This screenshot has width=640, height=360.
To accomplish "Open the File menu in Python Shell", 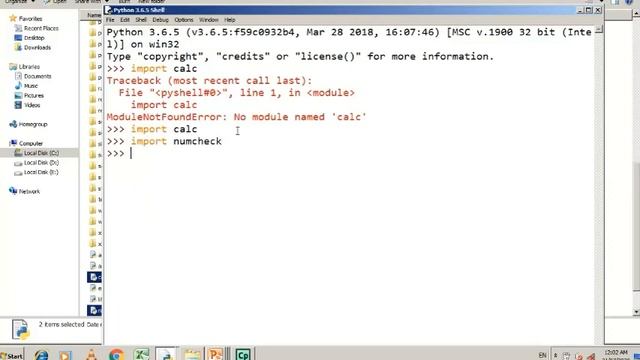I will pos(110,20).
